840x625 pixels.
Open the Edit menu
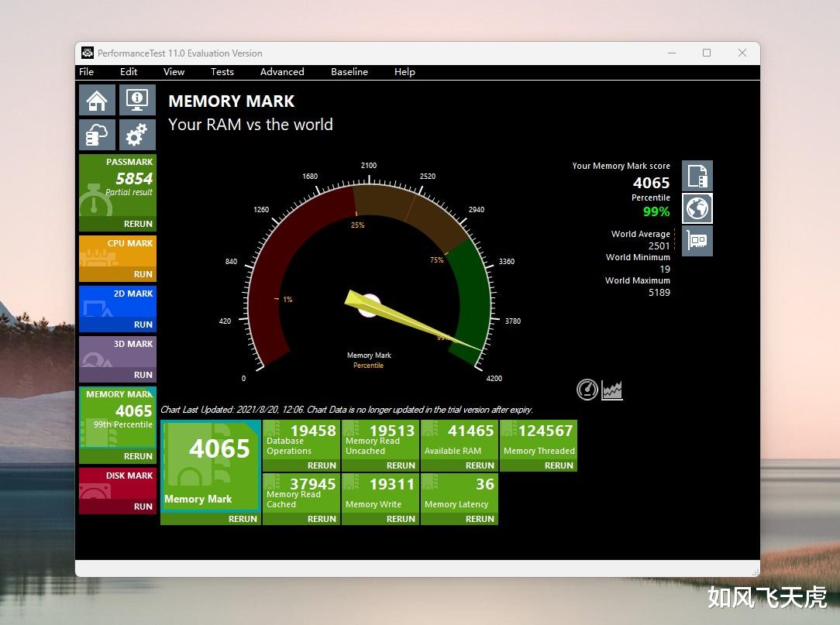(x=129, y=72)
